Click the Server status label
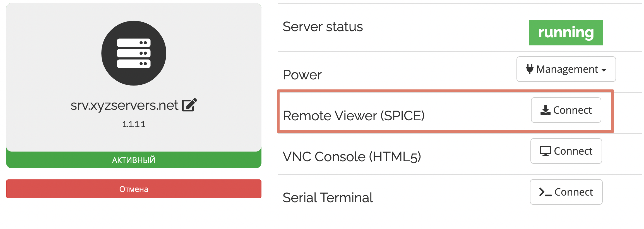This screenshot has width=644, height=229. pyautogui.click(x=323, y=27)
